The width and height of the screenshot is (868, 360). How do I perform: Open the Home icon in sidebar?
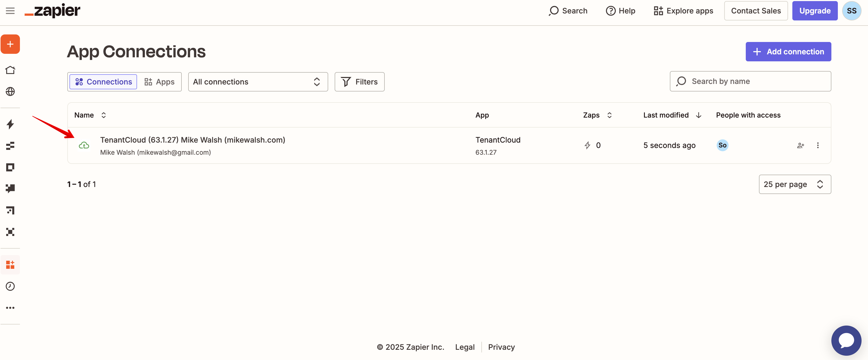[10, 70]
